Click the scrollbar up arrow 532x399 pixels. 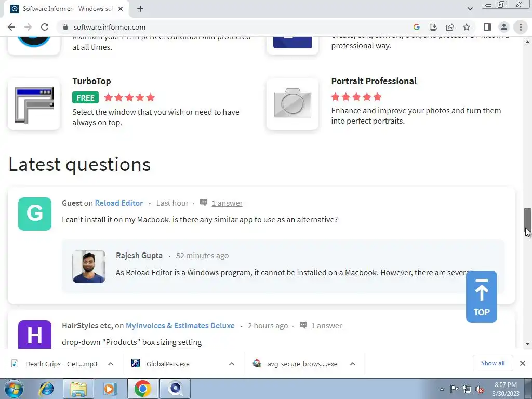click(x=527, y=42)
